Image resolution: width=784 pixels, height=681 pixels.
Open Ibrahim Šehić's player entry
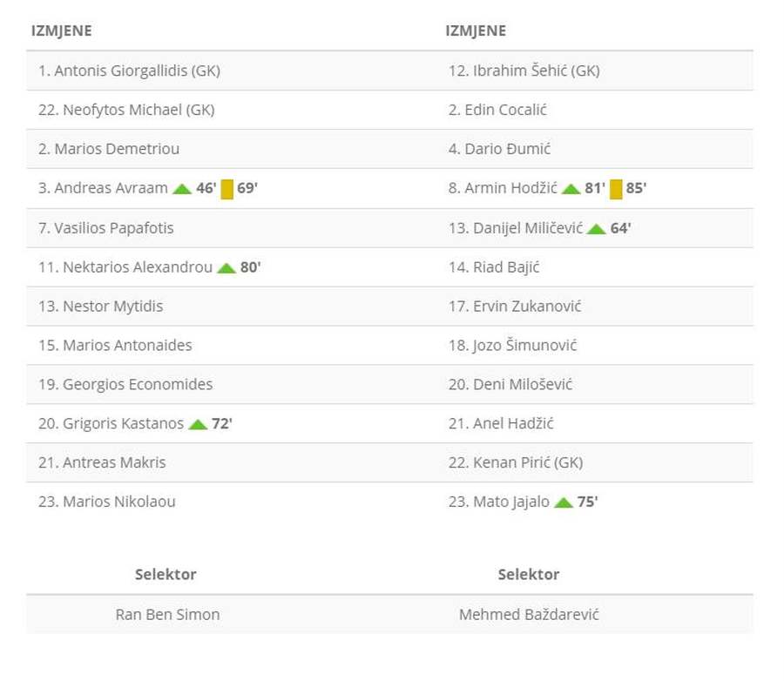524,71
